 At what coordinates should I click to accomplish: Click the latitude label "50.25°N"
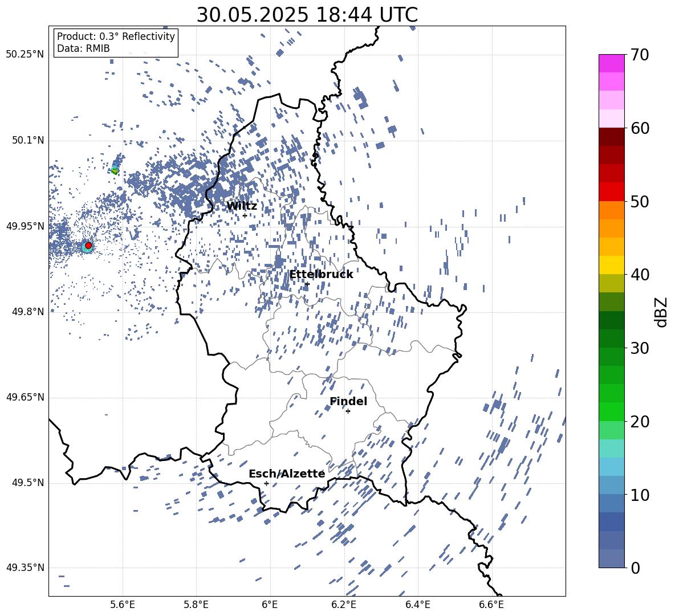click(25, 55)
